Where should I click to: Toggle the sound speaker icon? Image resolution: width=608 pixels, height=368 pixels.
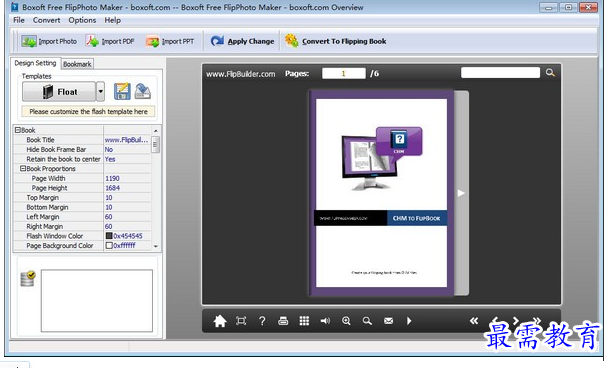(x=325, y=321)
